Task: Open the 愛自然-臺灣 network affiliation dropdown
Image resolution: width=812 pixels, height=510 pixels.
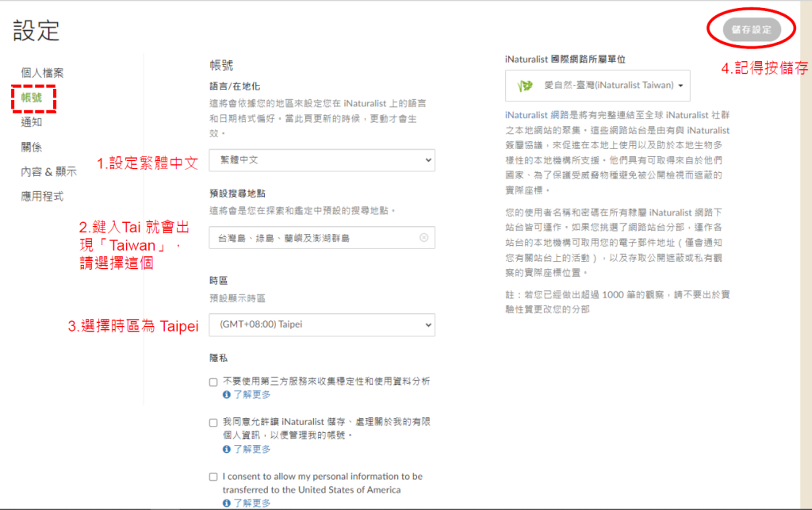Action: pyautogui.click(x=597, y=86)
